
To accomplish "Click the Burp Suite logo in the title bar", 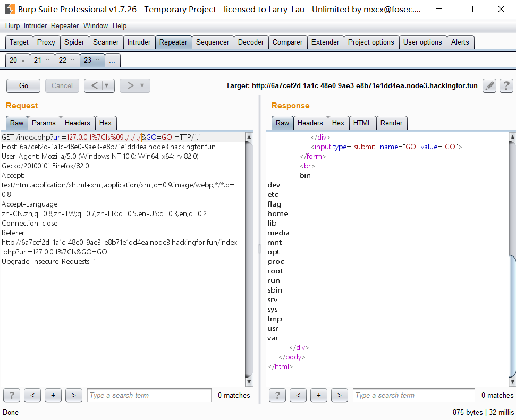I will point(10,9).
